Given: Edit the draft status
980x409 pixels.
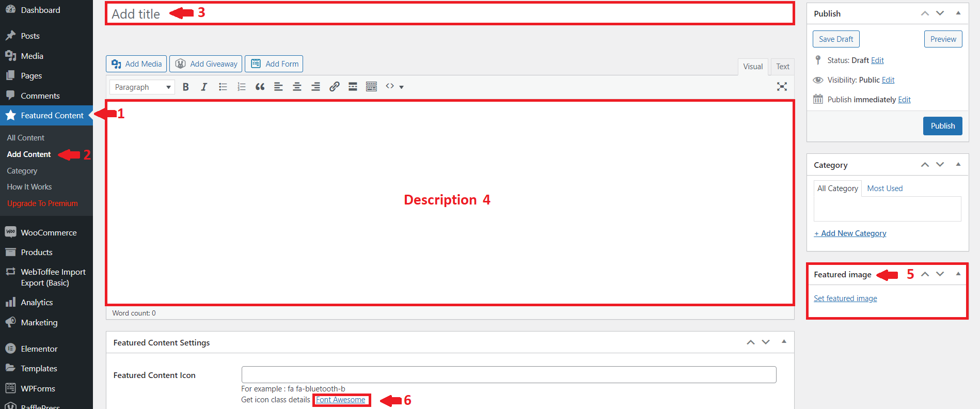Looking at the screenshot, I should 877,60.
